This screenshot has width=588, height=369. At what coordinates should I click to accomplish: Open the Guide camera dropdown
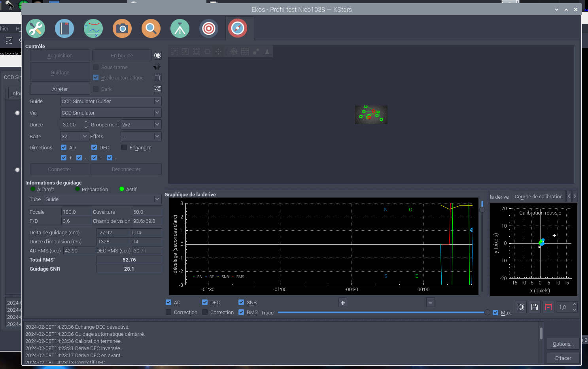click(110, 101)
